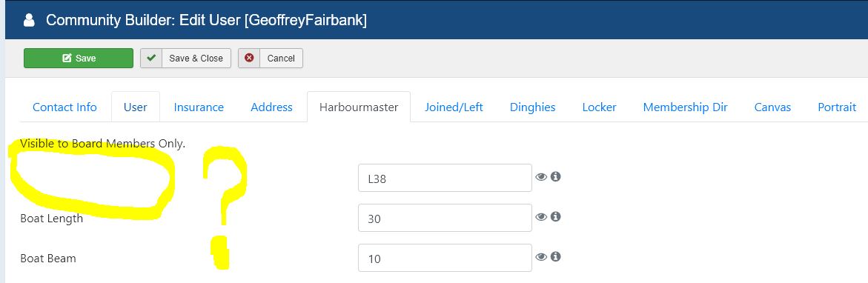Go to the Joined/Left tab
This screenshot has width=868, height=283.
(x=454, y=107)
